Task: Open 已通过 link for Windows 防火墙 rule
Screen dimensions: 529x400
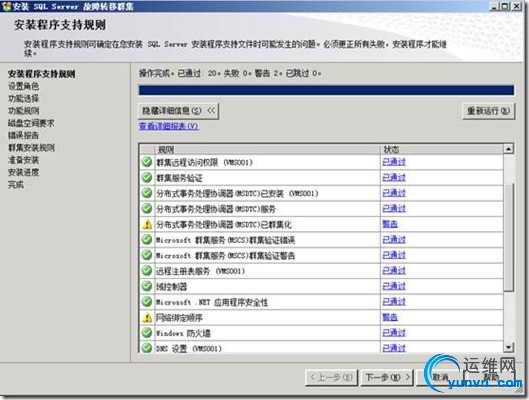Action: (394, 333)
